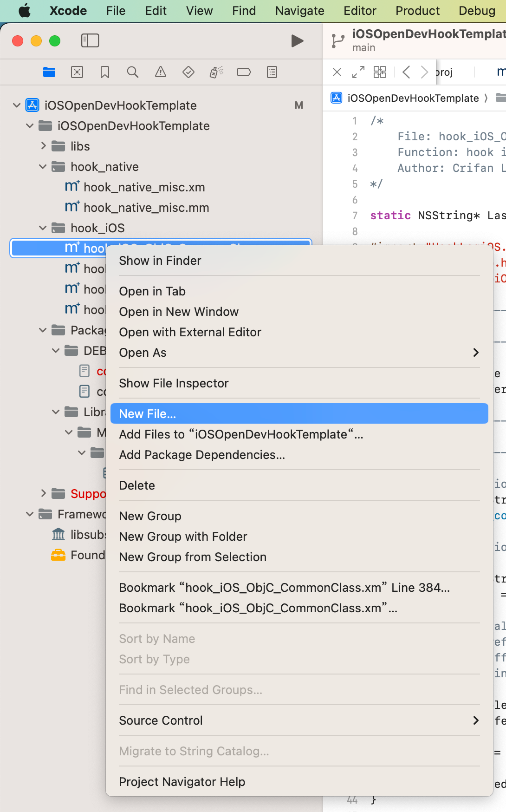This screenshot has height=812, width=506.
Task: Open the Report navigator
Action: tap(272, 72)
